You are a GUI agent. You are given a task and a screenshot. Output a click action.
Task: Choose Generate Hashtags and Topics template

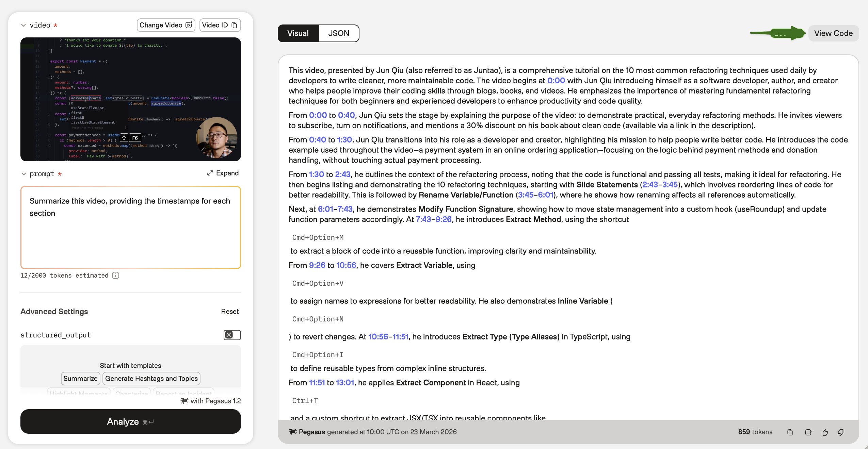point(151,379)
